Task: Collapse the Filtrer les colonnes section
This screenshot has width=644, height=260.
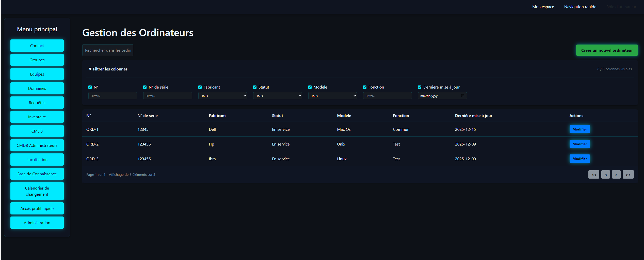Action: [x=108, y=69]
